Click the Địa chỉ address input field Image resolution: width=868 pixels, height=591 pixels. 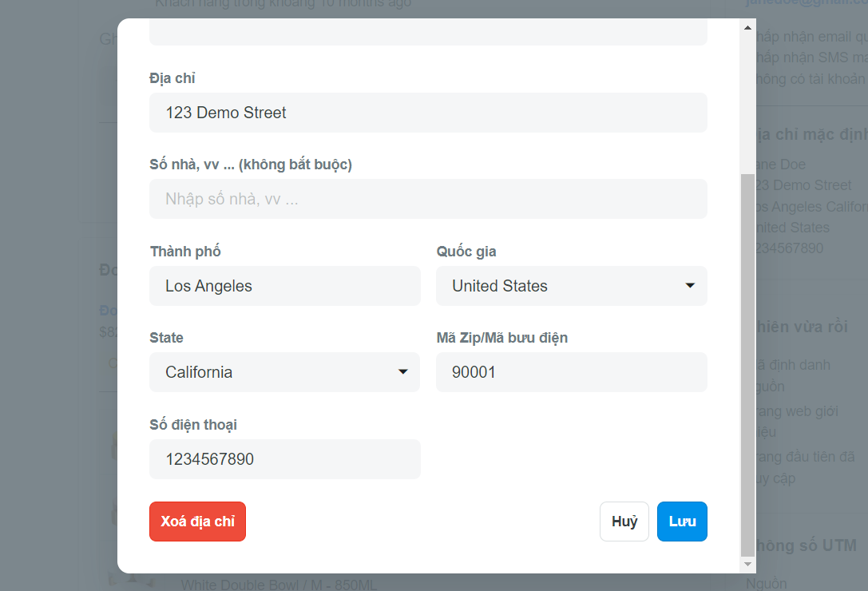click(428, 113)
